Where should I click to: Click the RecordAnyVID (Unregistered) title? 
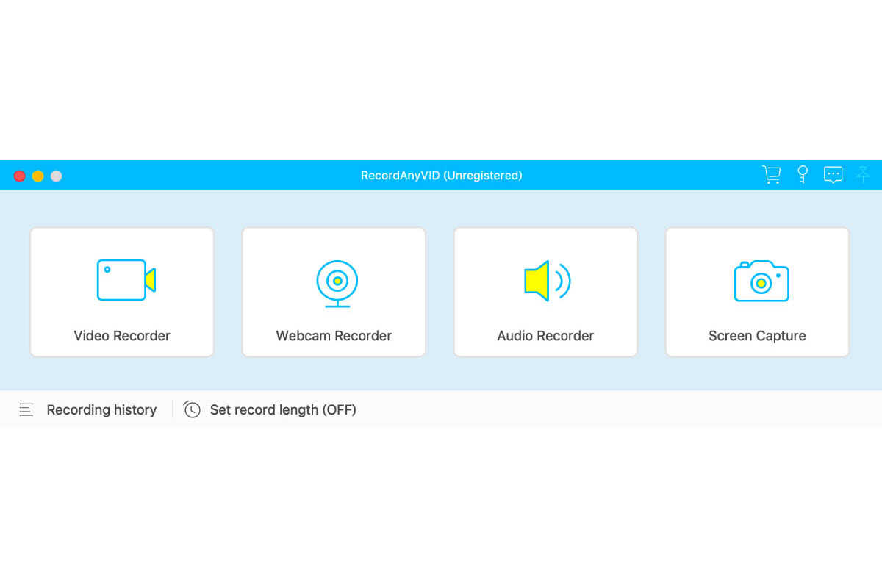coord(441,176)
